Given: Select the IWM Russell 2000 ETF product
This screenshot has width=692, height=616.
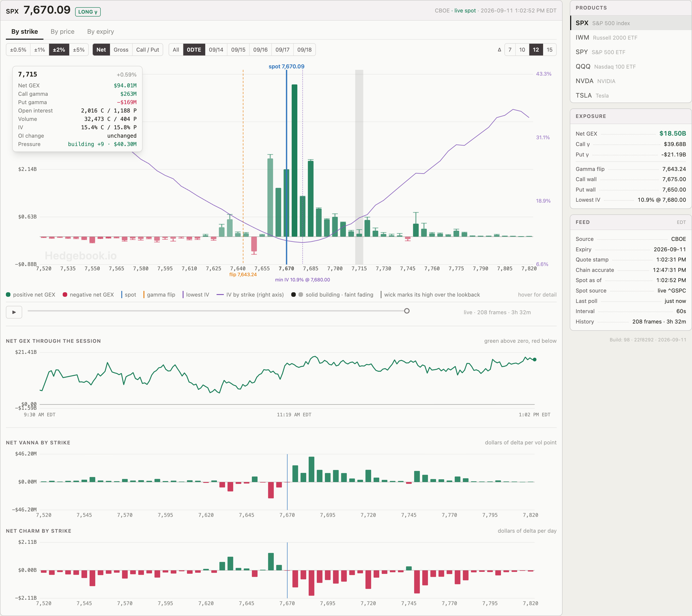Looking at the screenshot, I should point(631,38).
